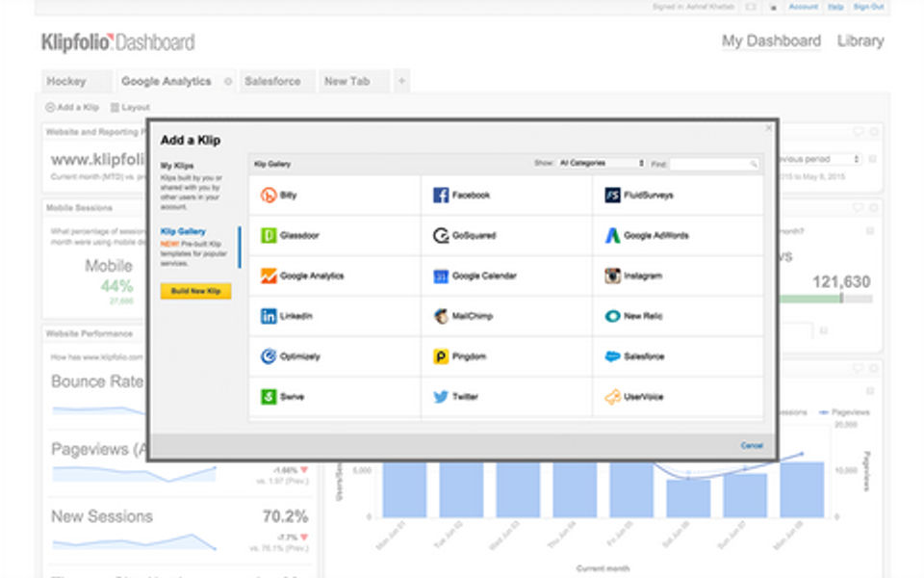Viewport: 924px width, 578px height.
Task: Open the Library navigation item
Action: tap(860, 40)
